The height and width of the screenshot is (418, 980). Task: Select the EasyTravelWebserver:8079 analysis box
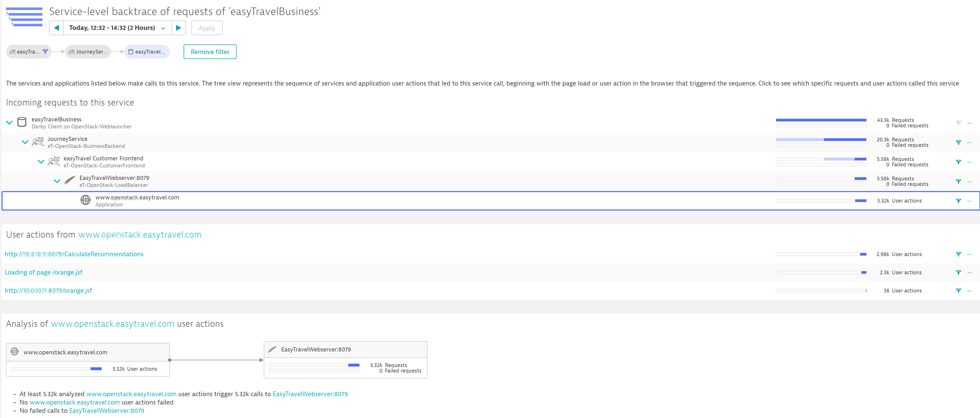[345, 360]
